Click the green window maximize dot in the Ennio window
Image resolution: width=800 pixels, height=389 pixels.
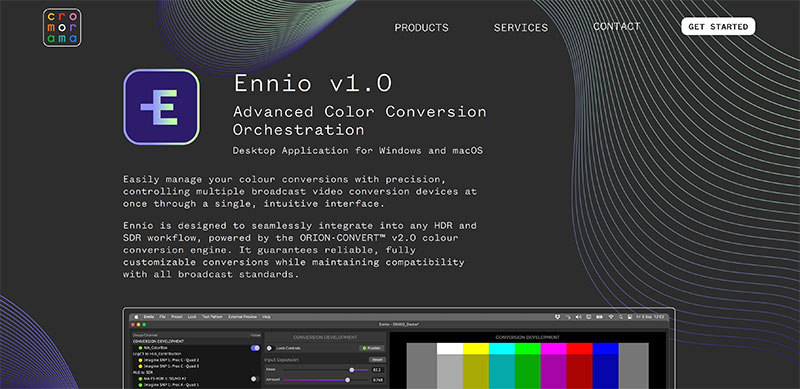pos(144,325)
